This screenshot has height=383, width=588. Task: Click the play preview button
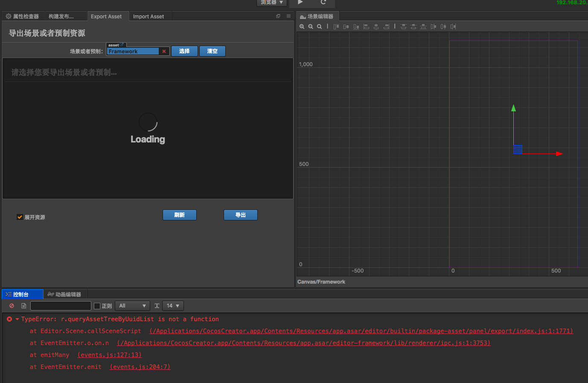point(300,2)
